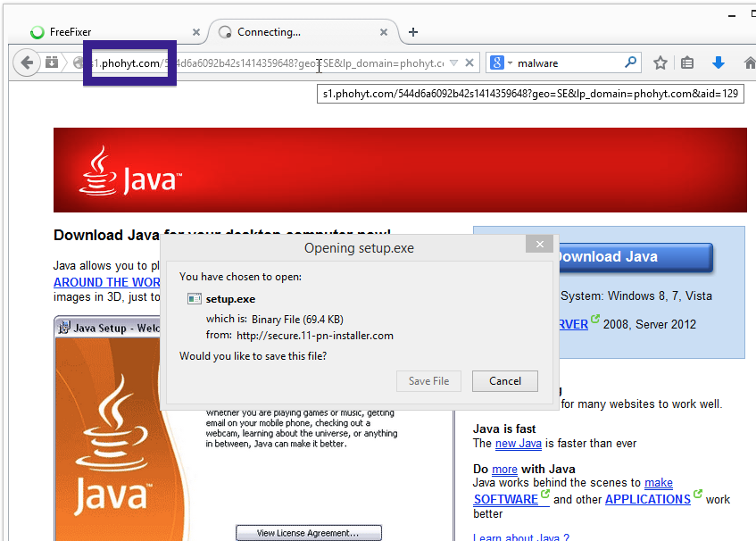Go to the home page icon

pos(749,62)
